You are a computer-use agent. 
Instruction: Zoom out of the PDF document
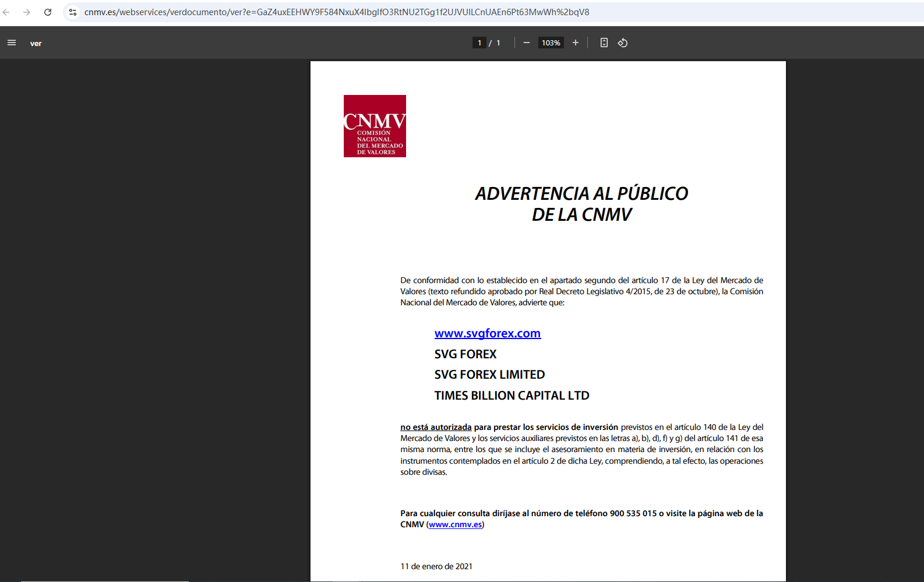tap(527, 43)
